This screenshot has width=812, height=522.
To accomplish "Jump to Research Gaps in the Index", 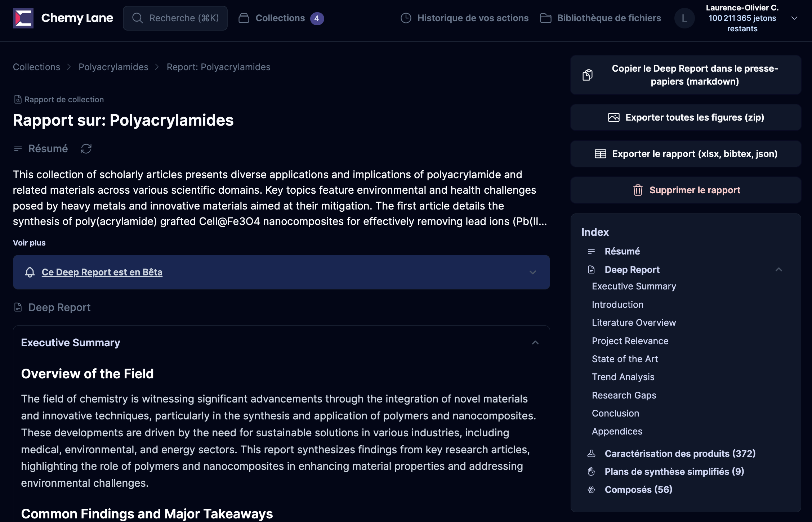I will [x=624, y=395].
